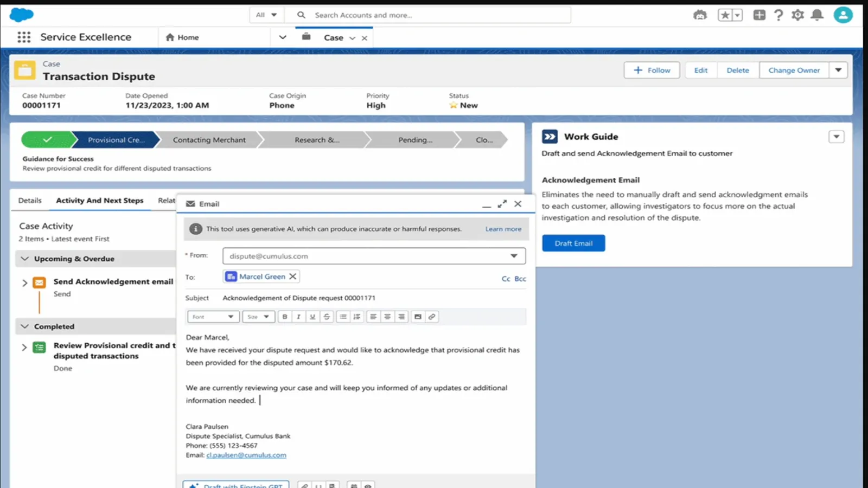Add Bcc recipients link
Viewport: 868px width, 488px height.
coord(520,279)
